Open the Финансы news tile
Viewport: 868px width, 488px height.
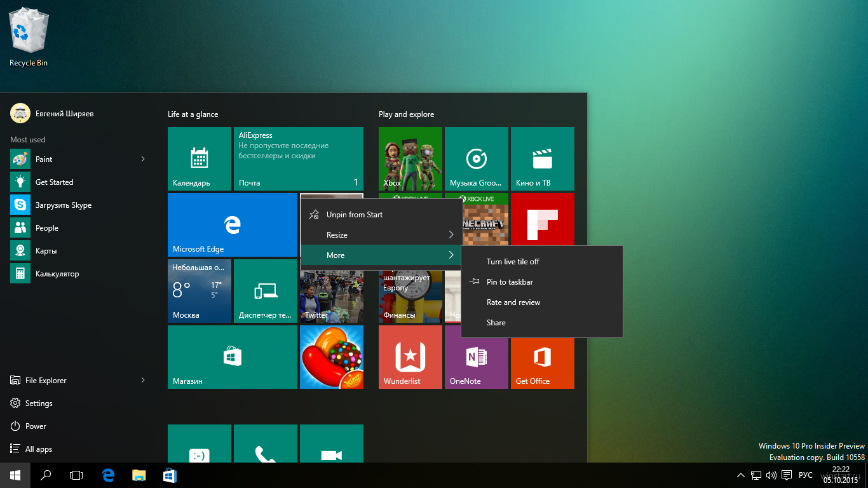tap(410, 297)
